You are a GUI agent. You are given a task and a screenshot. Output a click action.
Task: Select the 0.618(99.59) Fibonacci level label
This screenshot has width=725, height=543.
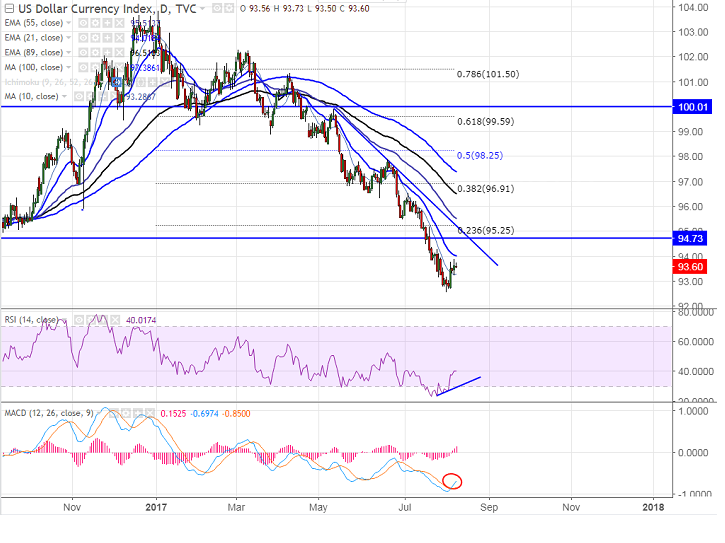[x=485, y=122]
